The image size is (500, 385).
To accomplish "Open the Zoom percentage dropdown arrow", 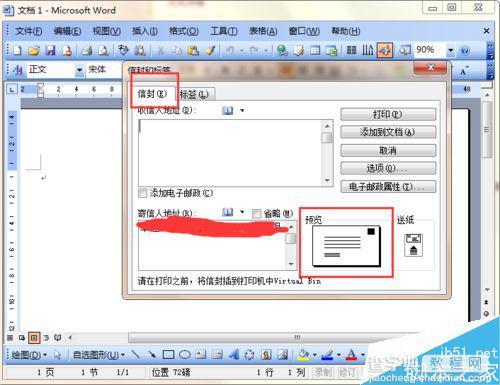I will (x=451, y=51).
